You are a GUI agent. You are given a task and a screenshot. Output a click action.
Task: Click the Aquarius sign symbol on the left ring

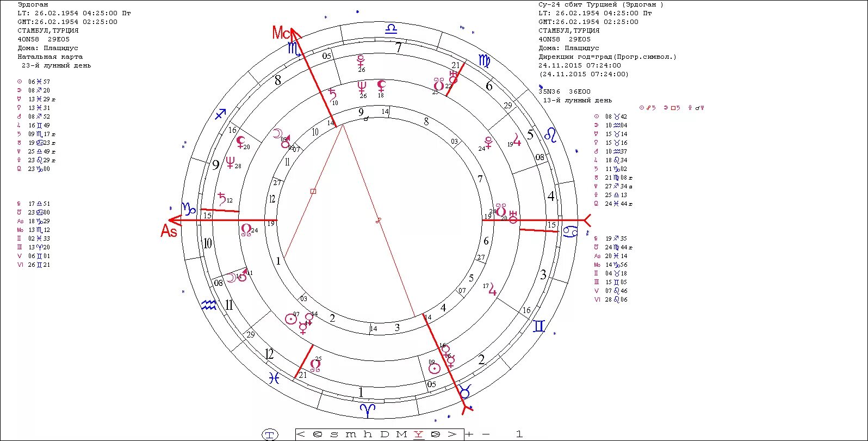pyautogui.click(x=208, y=304)
